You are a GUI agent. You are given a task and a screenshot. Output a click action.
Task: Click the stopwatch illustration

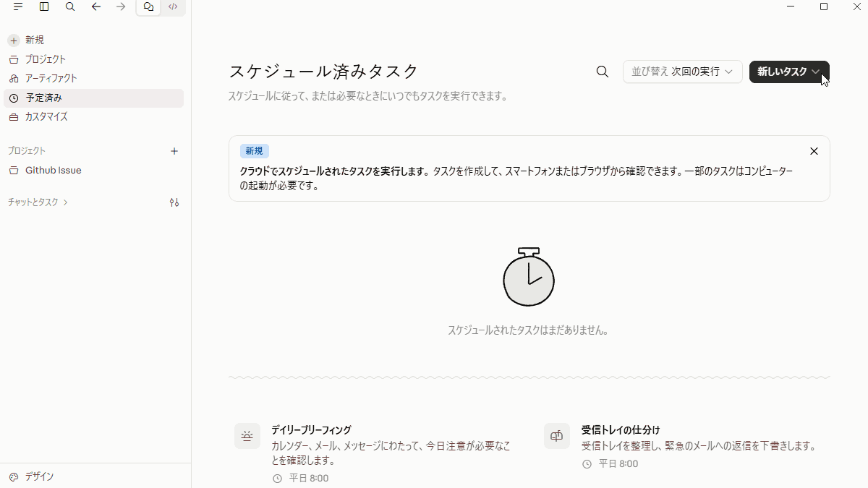(529, 276)
